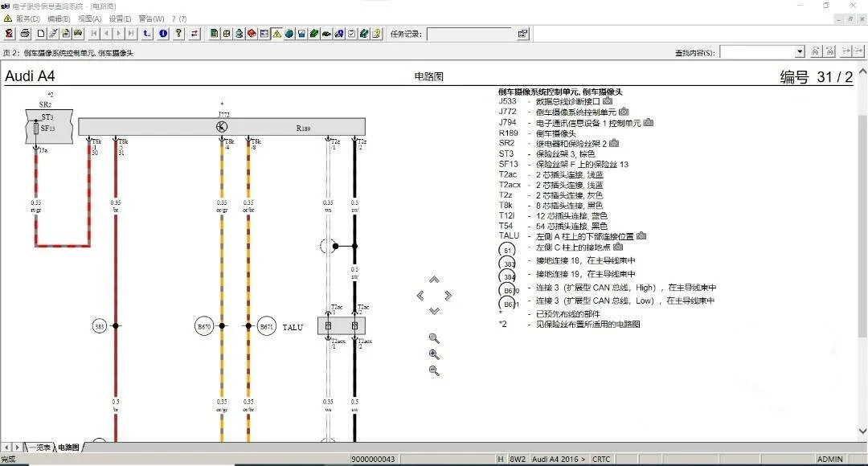Click the yellow warning triangle toolbar icon

276,34
